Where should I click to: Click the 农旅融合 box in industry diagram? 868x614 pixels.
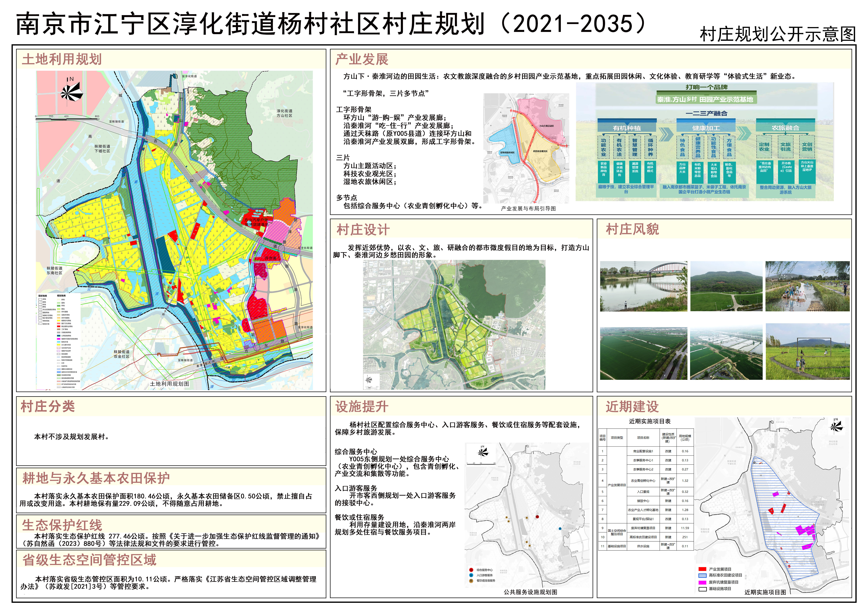click(x=785, y=128)
